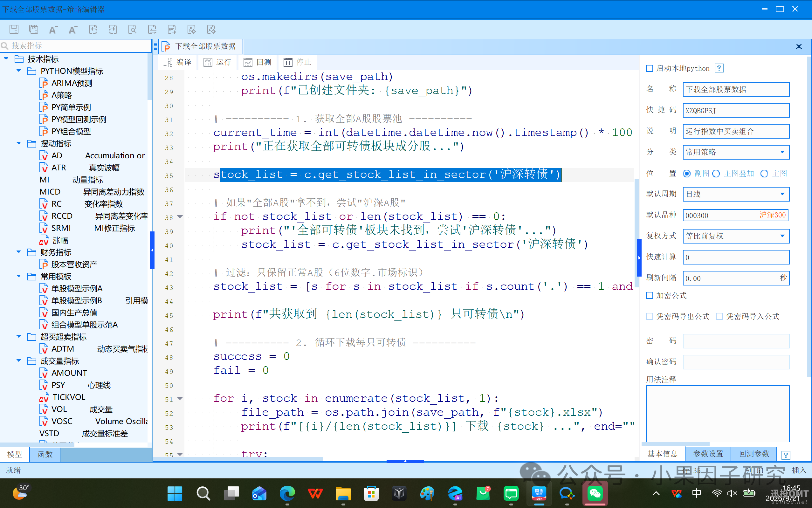Screen dimensions: 812x508
Task: Tick the 凭密码导入公式 checkbox
Action: [x=719, y=316]
